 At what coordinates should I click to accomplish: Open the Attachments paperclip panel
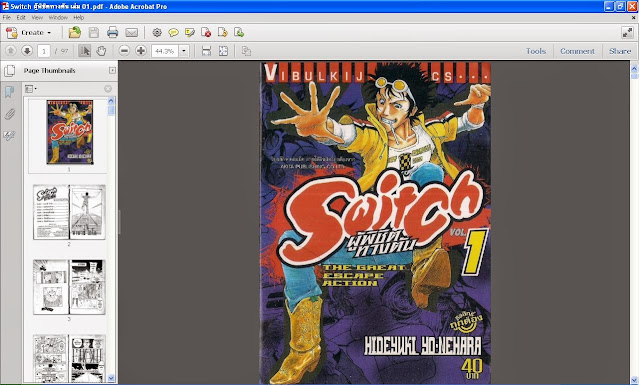(10, 114)
